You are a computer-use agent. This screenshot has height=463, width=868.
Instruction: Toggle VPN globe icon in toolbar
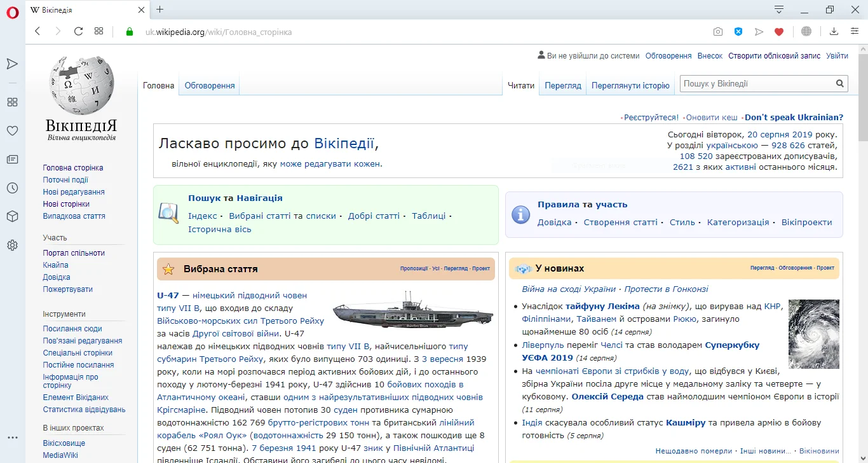coord(806,31)
